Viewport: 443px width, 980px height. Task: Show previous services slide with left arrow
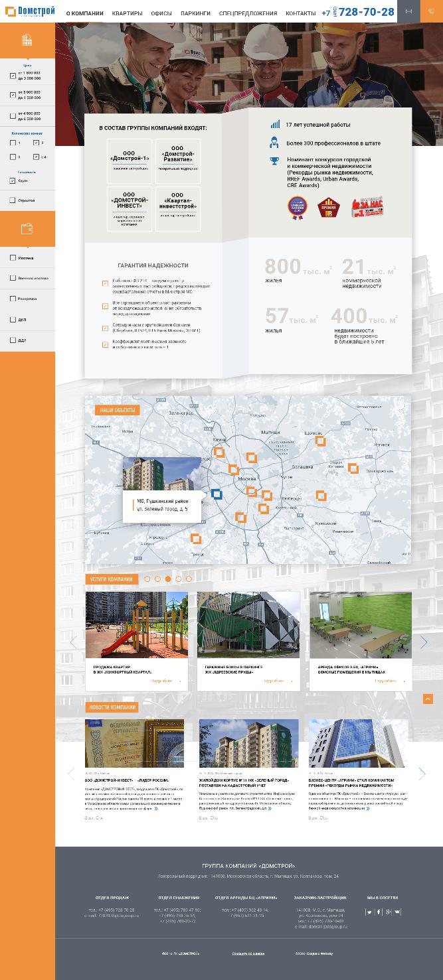73,642
